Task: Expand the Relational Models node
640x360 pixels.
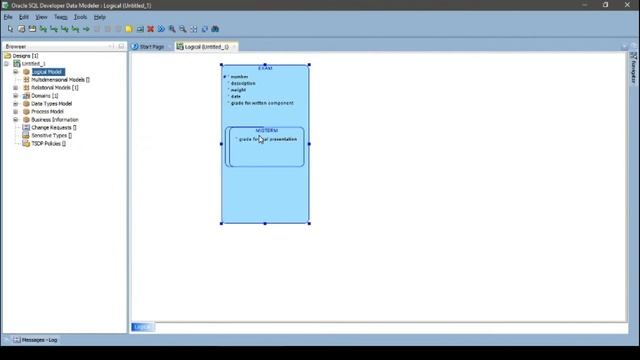Action: 16,88
